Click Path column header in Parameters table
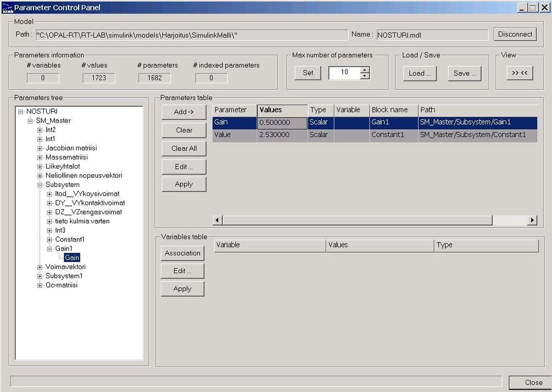 [x=478, y=110]
